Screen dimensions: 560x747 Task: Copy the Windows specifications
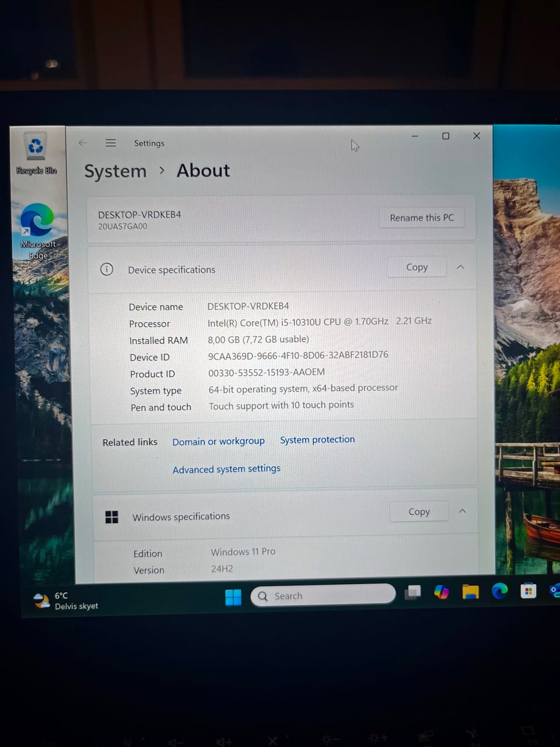pos(419,512)
